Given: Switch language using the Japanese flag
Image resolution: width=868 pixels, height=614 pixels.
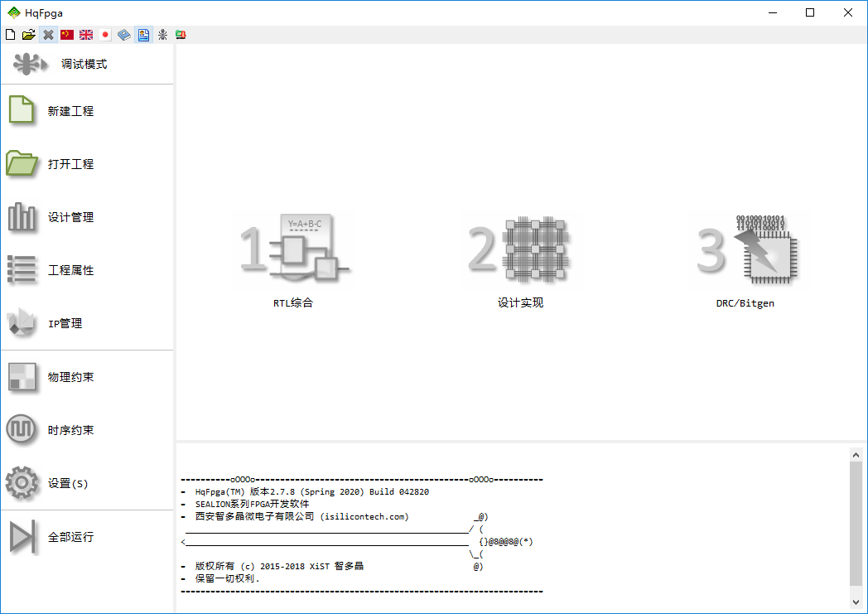Looking at the screenshot, I should point(105,35).
